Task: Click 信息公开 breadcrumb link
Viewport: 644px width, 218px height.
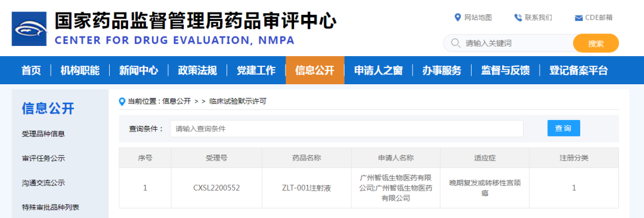Action: [x=177, y=101]
